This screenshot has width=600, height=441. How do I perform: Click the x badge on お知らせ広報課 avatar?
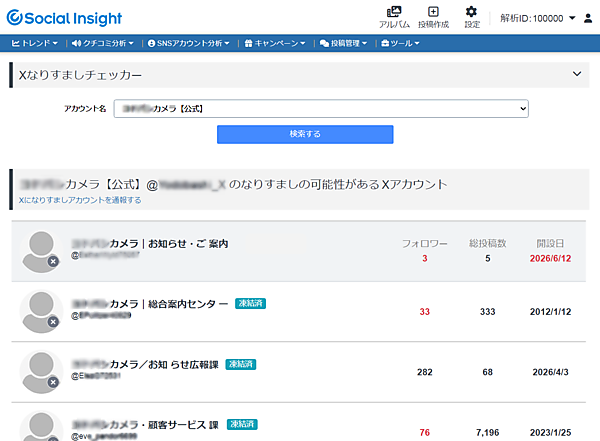pyautogui.click(x=53, y=382)
